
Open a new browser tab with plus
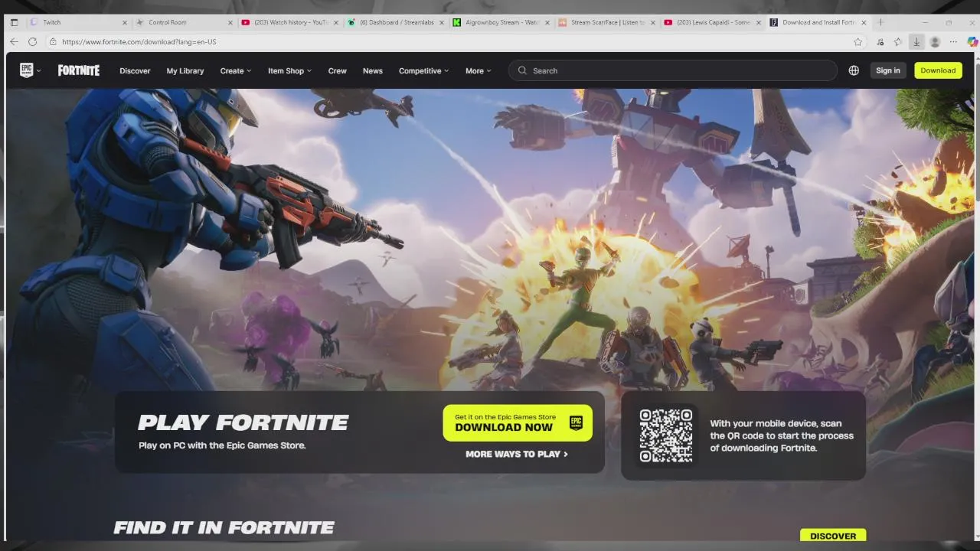pyautogui.click(x=881, y=22)
